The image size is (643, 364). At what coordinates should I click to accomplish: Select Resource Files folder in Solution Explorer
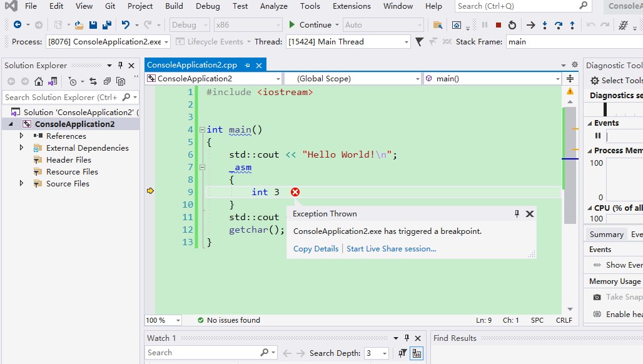click(72, 172)
